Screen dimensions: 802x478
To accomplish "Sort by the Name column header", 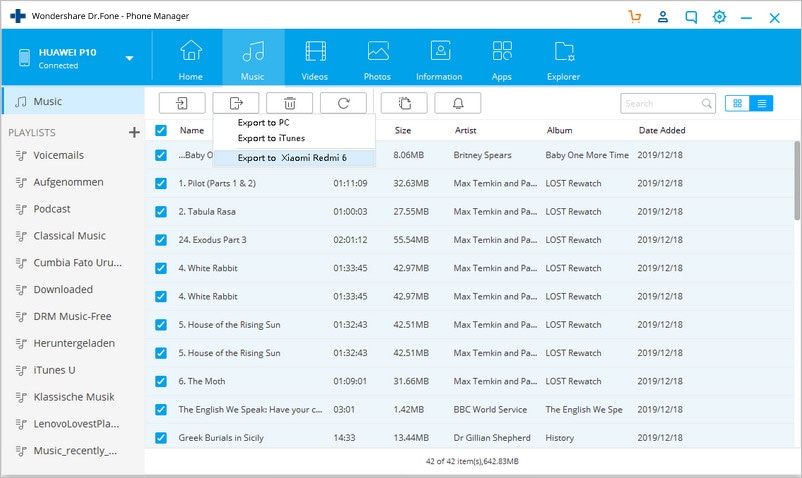I will [x=192, y=130].
